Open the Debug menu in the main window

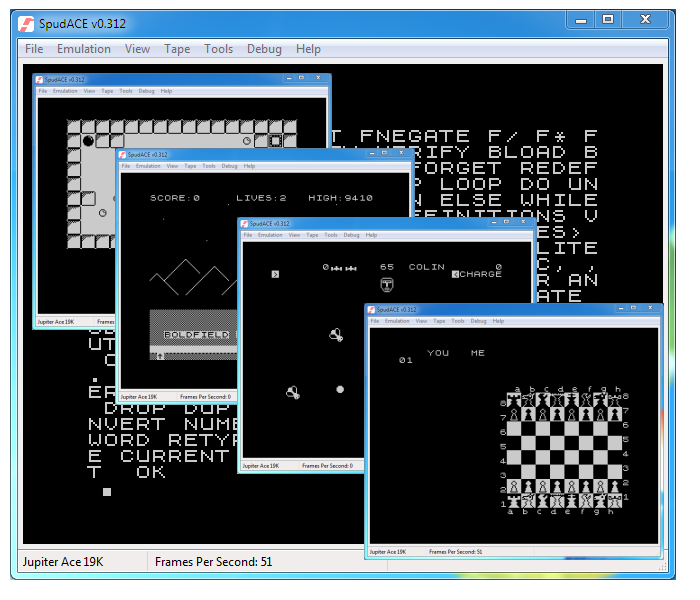[x=264, y=49]
